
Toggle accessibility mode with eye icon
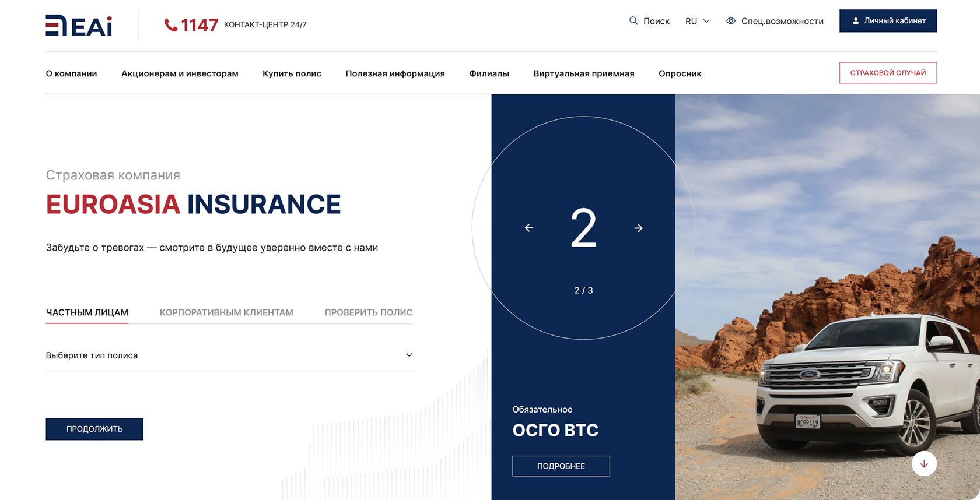(x=730, y=21)
